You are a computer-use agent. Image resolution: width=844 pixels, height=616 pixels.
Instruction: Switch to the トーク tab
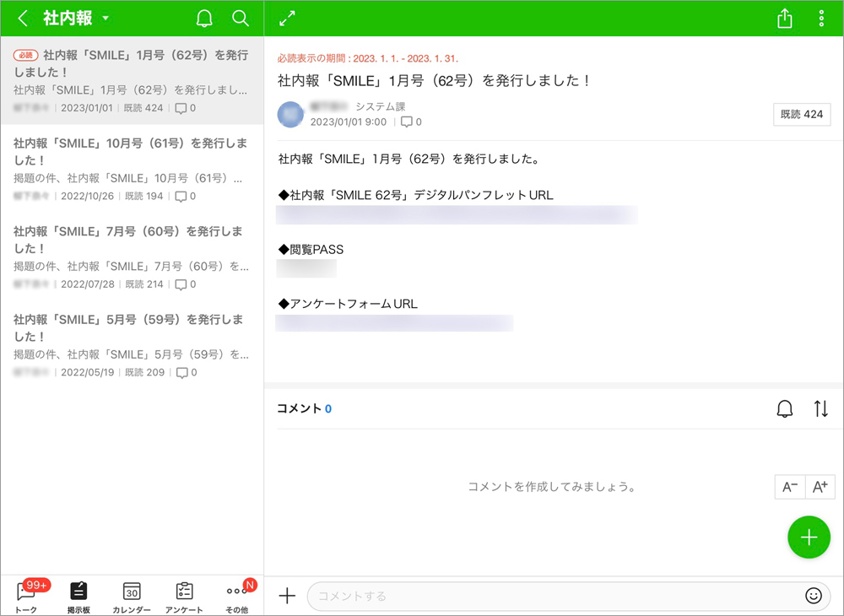(x=26, y=596)
